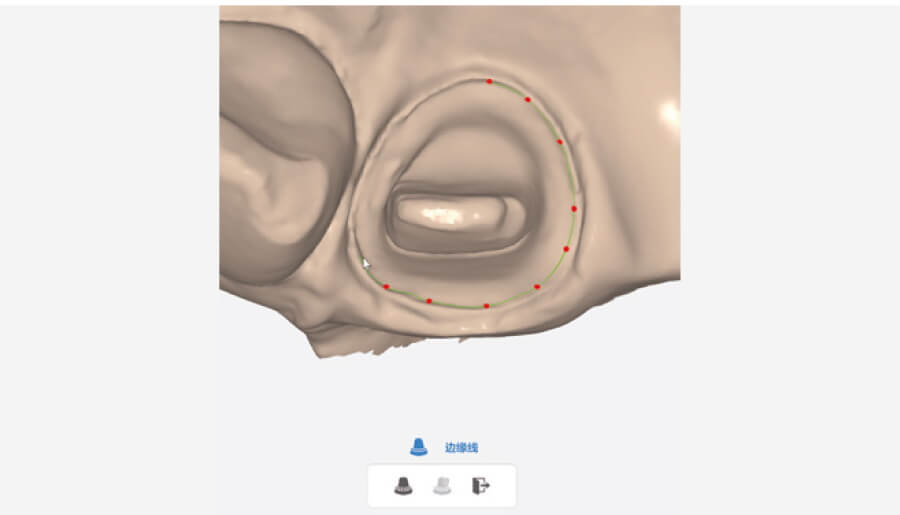The image size is (900, 515).
Task: Select the leftmost red margin point
Action: click(x=386, y=286)
